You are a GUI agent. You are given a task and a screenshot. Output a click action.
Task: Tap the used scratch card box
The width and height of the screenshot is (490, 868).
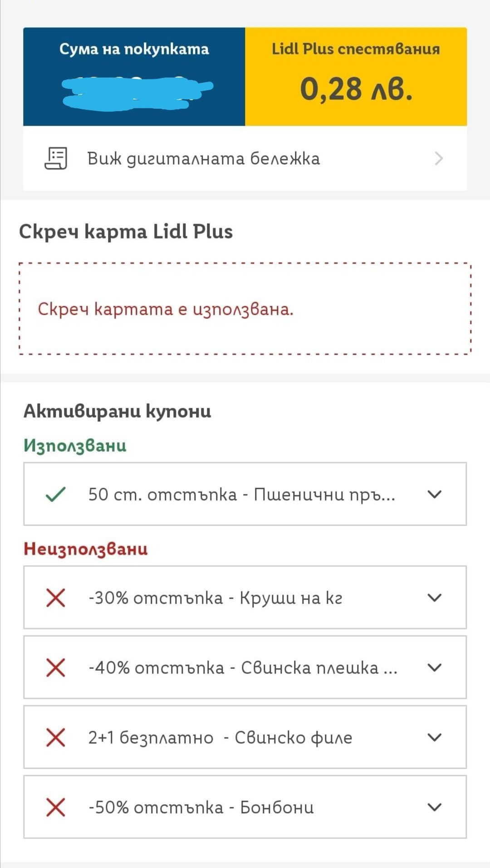point(245,308)
